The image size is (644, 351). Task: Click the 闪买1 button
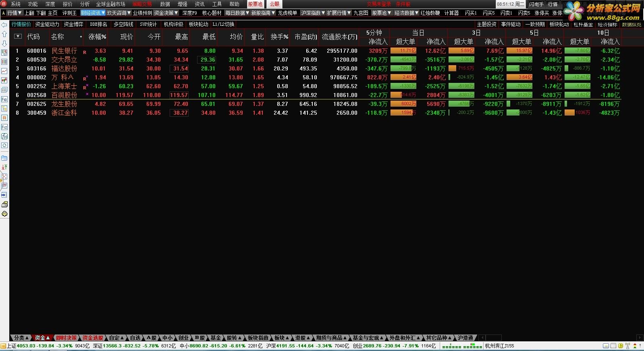pos(471,13)
